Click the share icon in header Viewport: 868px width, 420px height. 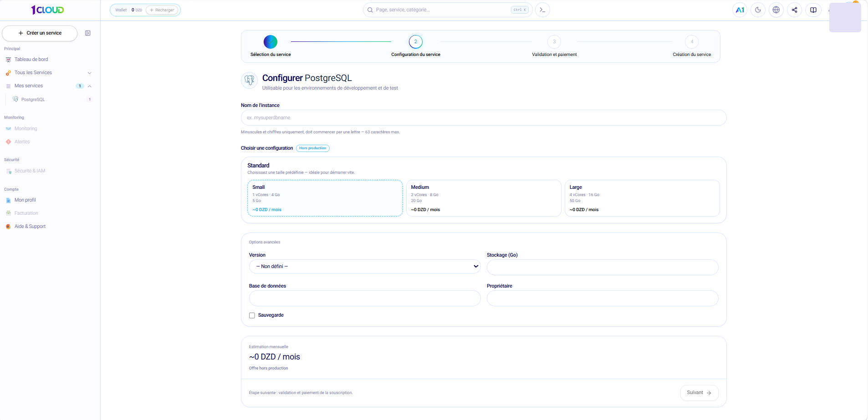tap(795, 10)
